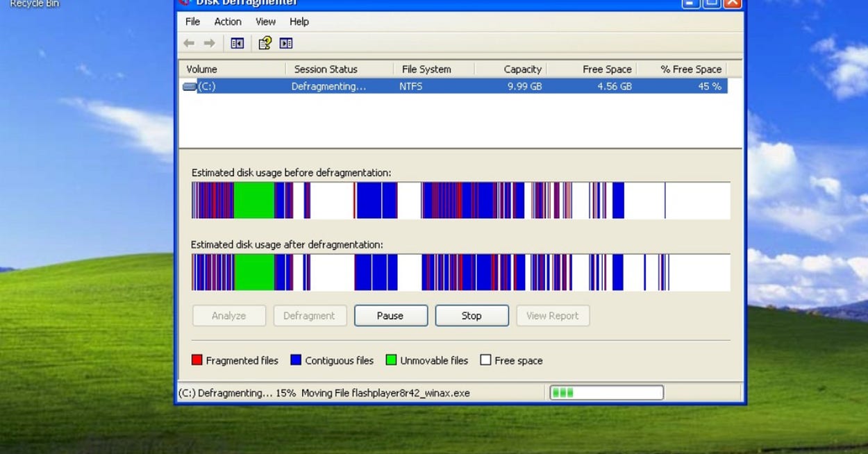
Task: Open the File menu
Action: tap(192, 22)
